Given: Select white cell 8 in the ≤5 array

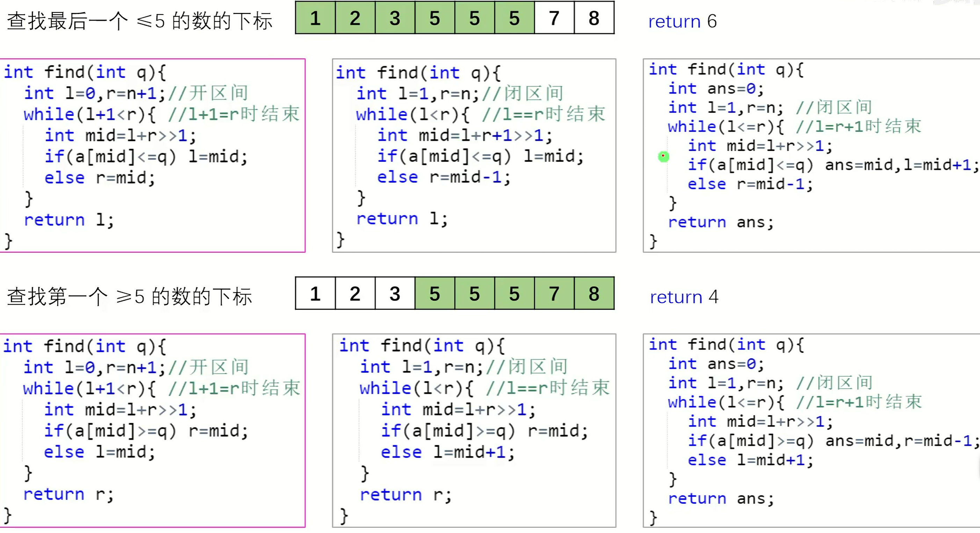Looking at the screenshot, I should 594,18.
